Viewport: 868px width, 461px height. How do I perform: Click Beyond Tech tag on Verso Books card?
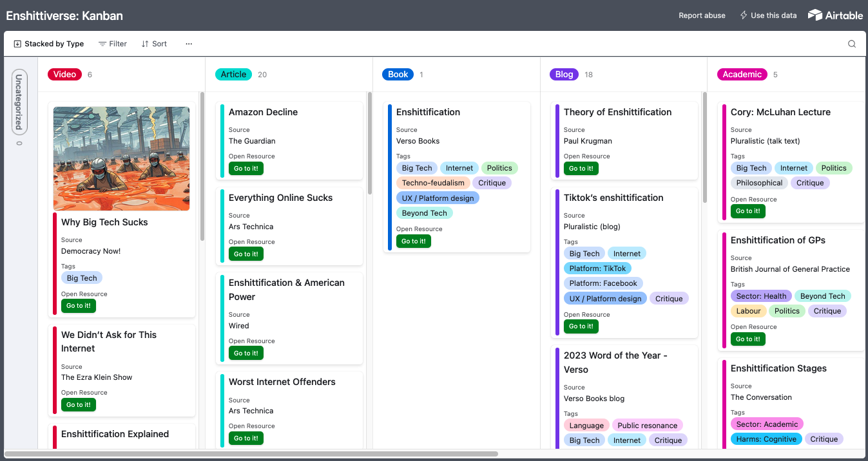point(424,213)
